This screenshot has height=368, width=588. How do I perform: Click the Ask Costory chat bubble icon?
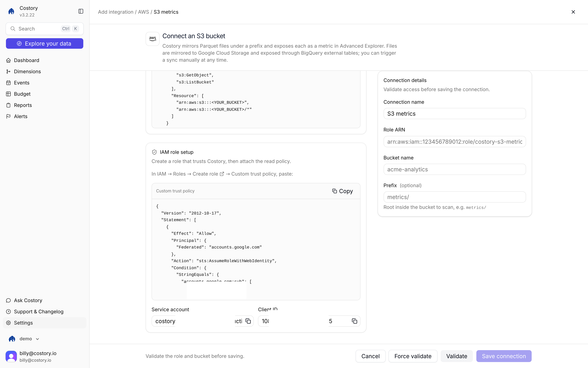click(8, 300)
